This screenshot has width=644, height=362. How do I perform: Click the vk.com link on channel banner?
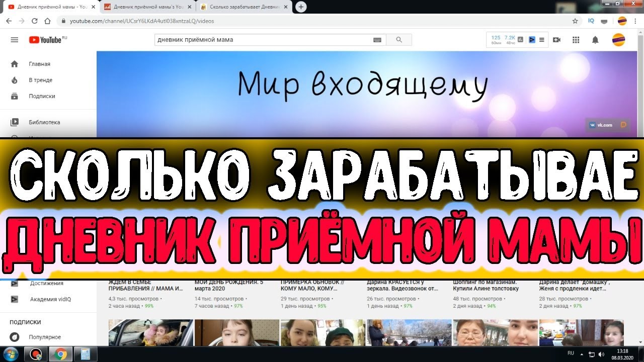(601, 125)
